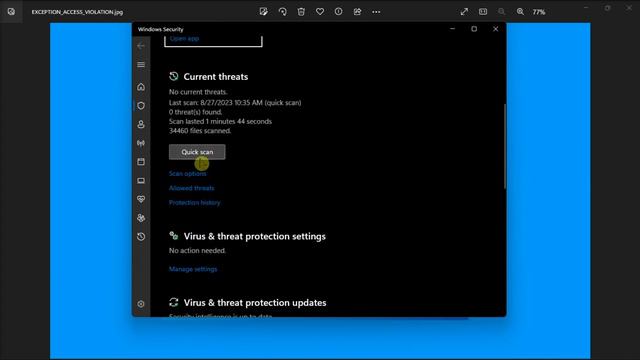Click the Virus & threat protection settings heading
Viewport: 640px width, 360px height.
[255, 236]
